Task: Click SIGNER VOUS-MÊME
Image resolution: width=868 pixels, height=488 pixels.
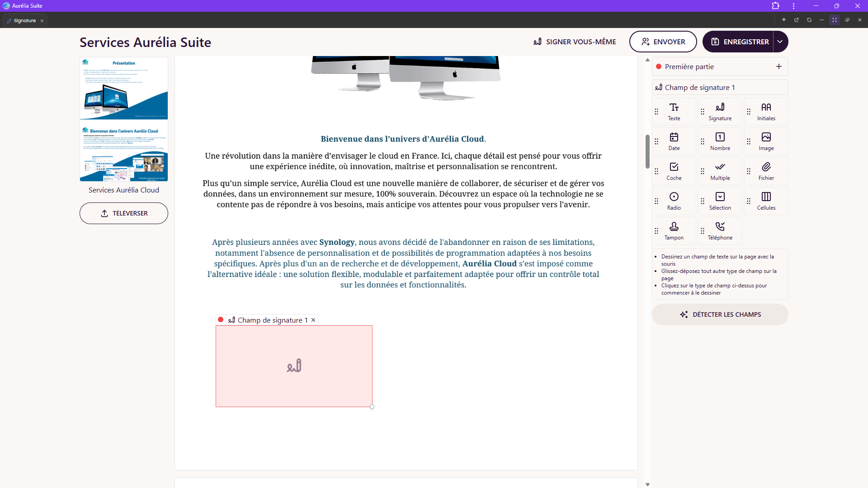Action: (x=575, y=42)
